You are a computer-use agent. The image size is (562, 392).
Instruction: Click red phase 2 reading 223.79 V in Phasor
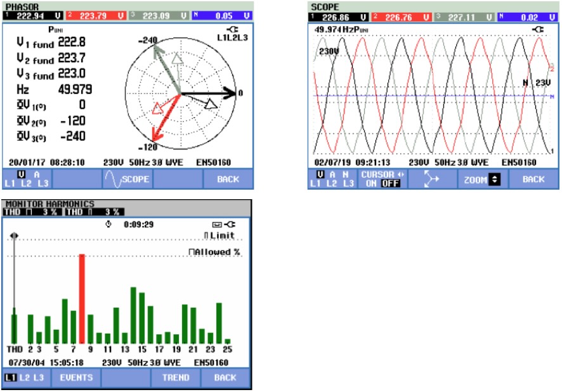point(96,16)
